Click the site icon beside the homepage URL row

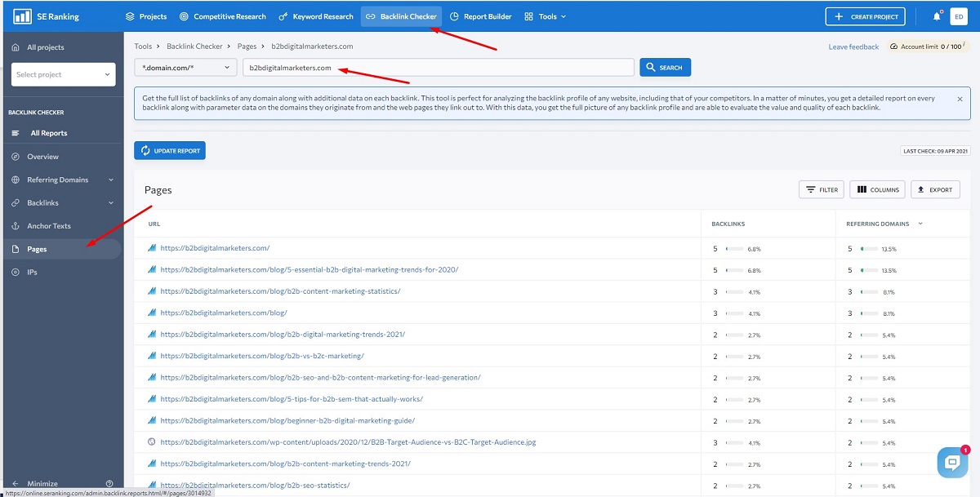pyautogui.click(x=151, y=248)
